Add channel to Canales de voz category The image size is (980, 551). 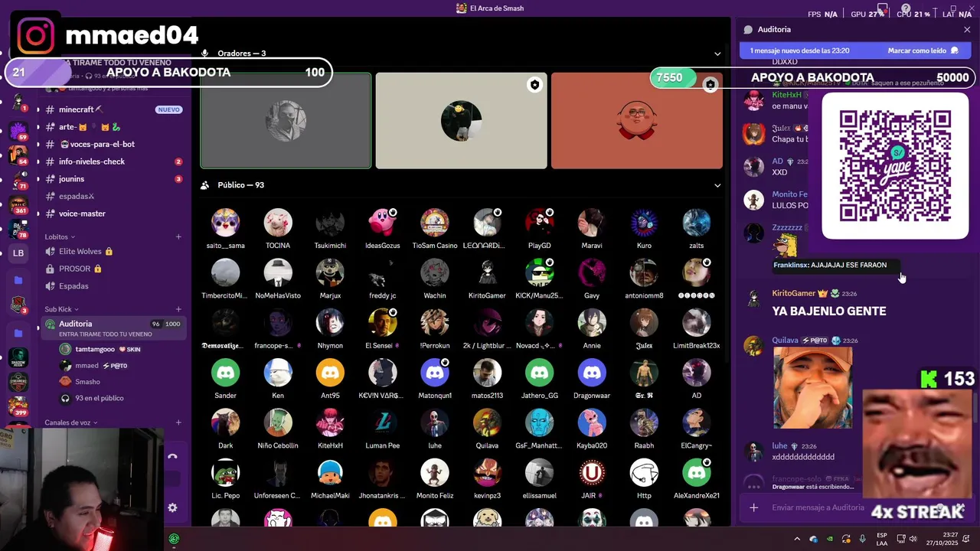point(178,422)
